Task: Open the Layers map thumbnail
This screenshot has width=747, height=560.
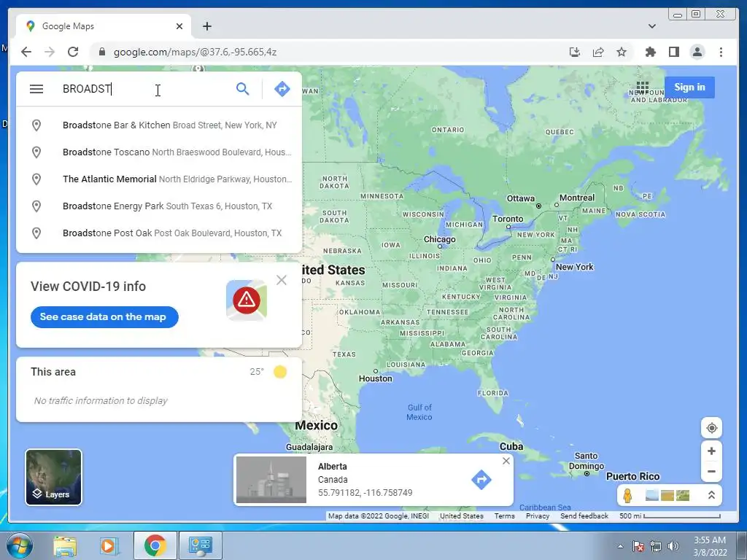Action: coord(53,477)
